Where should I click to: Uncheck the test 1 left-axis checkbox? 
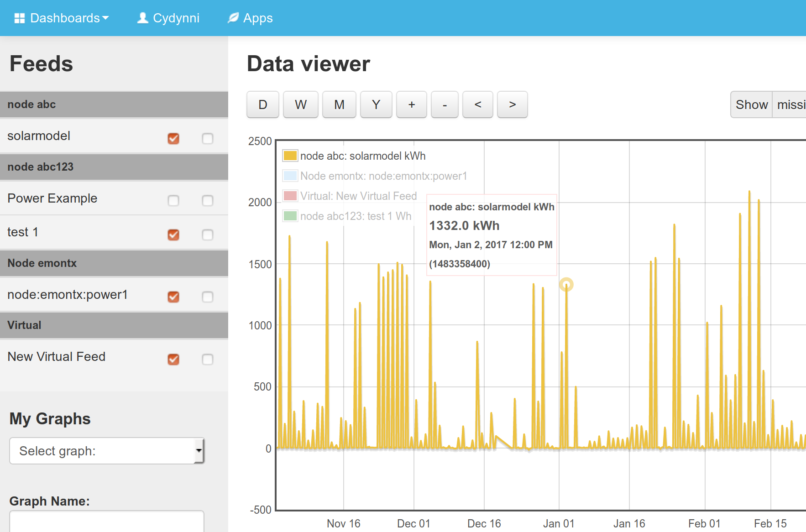[x=173, y=235]
